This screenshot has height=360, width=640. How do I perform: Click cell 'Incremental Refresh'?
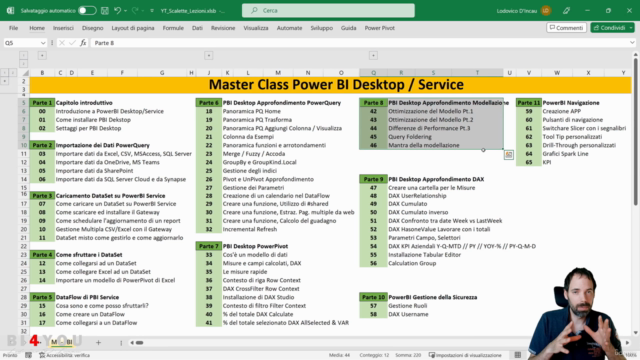tap(249, 229)
